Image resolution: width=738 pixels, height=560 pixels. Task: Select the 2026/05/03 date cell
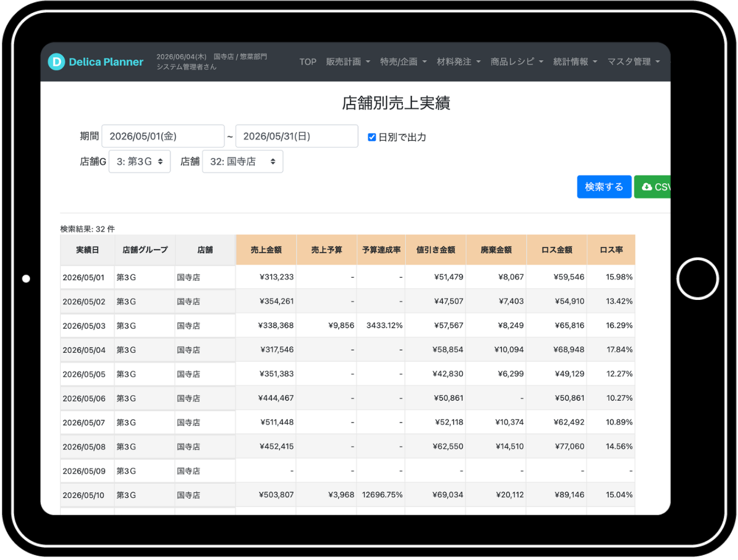87,325
